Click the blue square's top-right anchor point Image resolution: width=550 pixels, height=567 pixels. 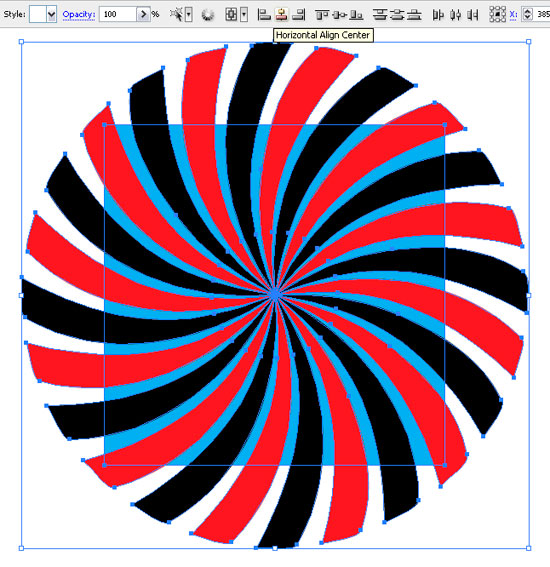pos(445,125)
